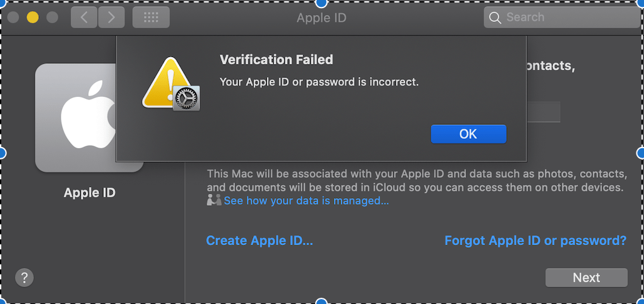Click the gray close window button
The image size is (644, 304).
13,18
